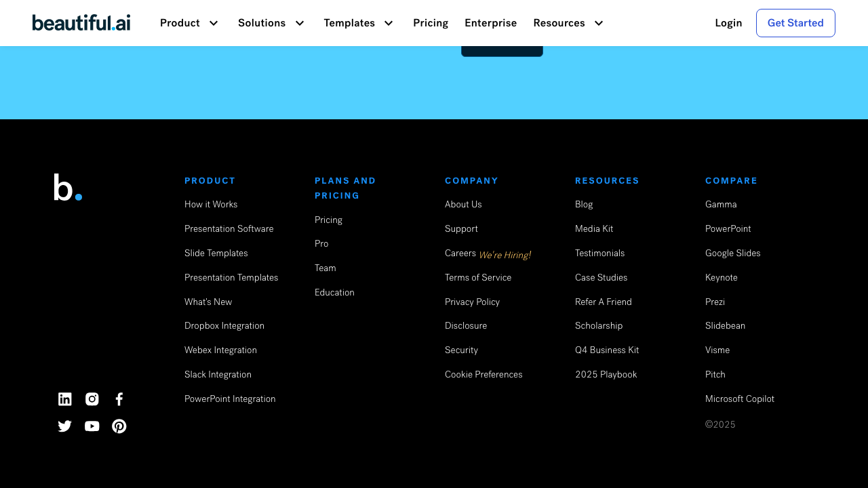Open the Careers link in footer

coord(460,253)
